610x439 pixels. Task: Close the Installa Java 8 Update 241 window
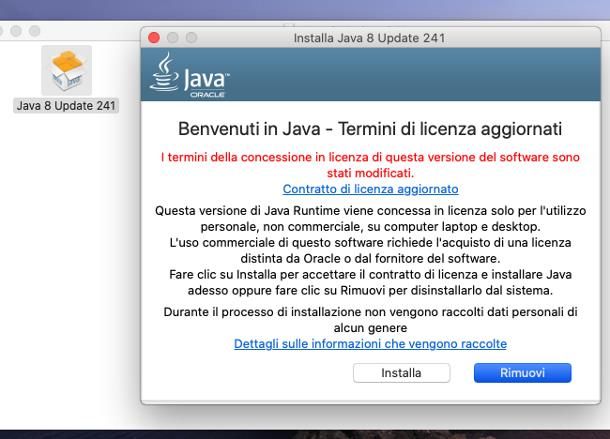tap(154, 38)
